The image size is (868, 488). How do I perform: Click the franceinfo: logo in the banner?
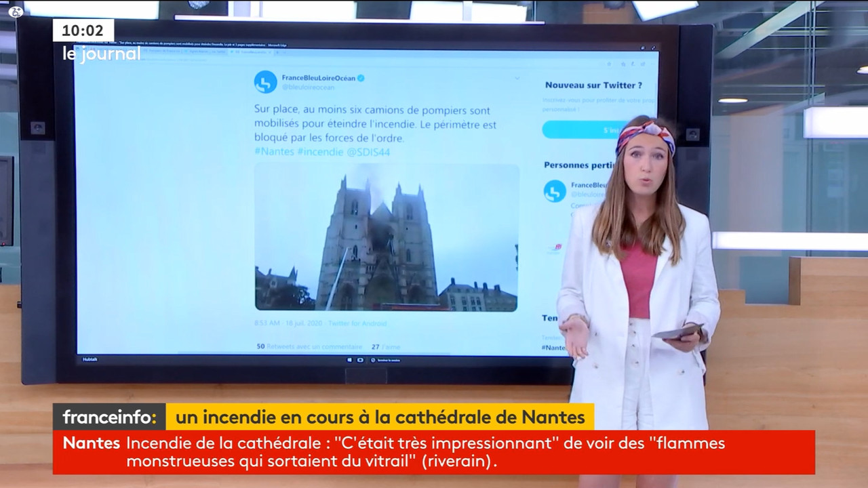109,417
